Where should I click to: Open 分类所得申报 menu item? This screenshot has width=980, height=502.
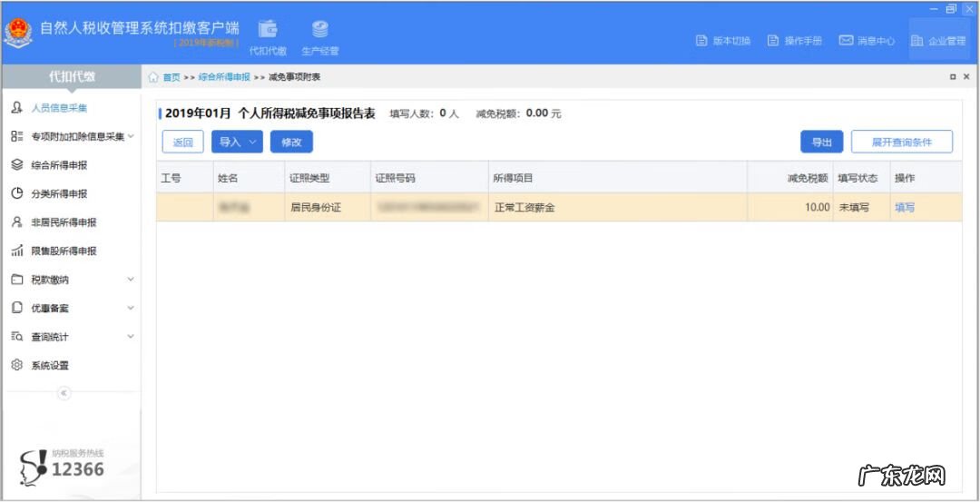click(x=59, y=193)
